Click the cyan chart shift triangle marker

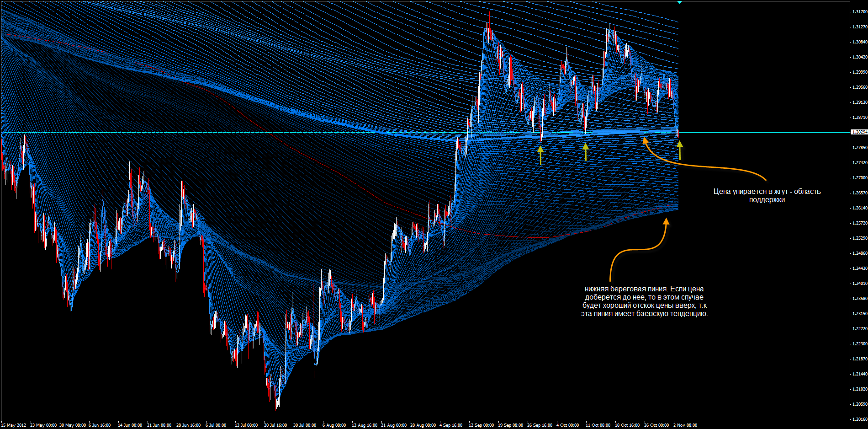click(x=679, y=2)
